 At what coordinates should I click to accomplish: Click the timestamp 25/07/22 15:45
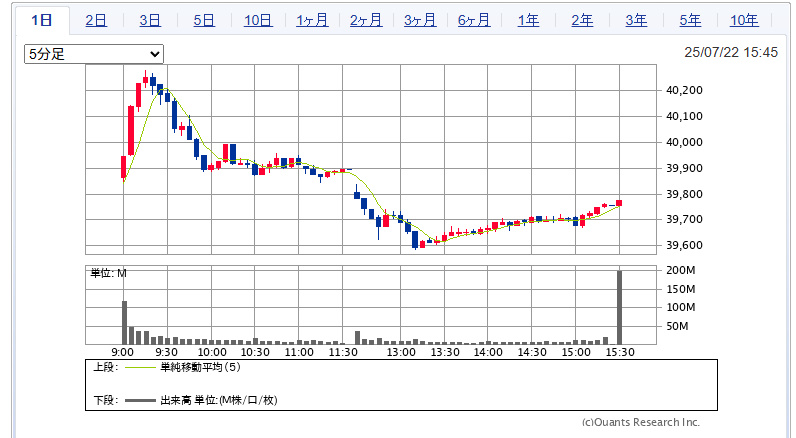pos(731,52)
